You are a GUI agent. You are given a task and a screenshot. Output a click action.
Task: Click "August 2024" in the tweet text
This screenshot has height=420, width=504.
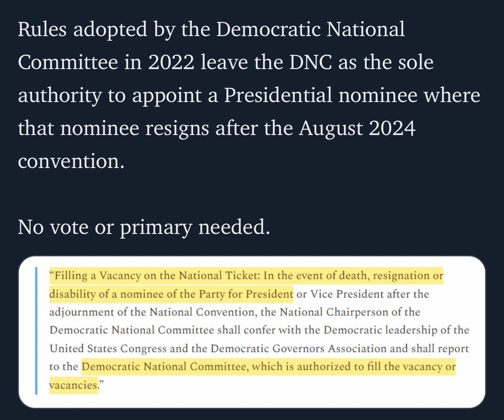coord(357,128)
